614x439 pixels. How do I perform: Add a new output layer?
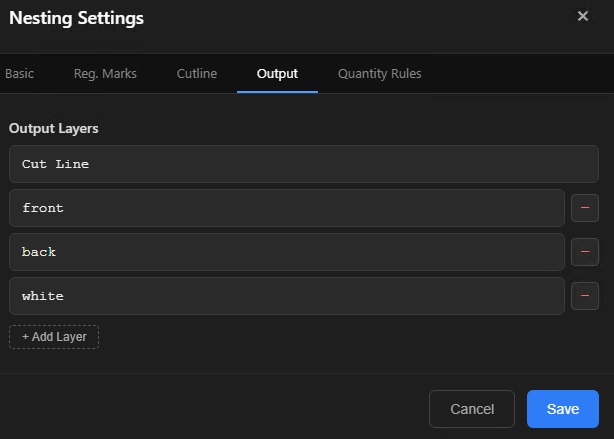54,337
